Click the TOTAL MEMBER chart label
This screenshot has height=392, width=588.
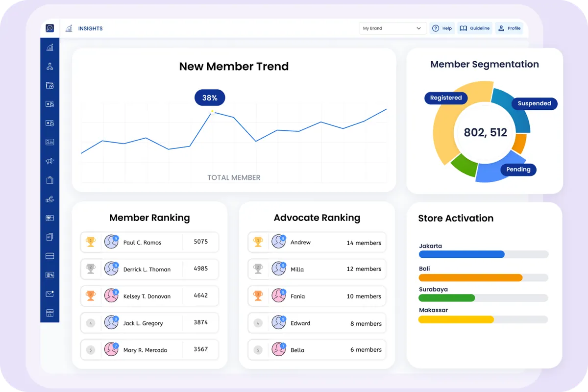point(234,177)
